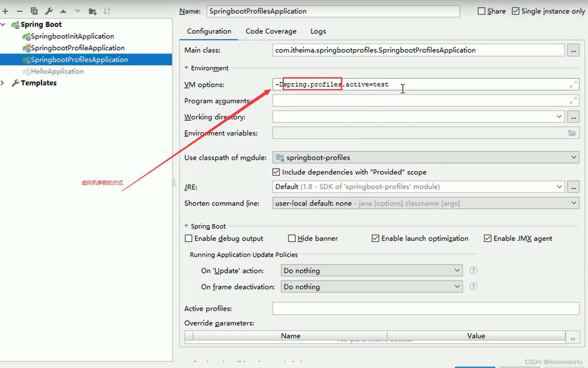This screenshot has width=588, height=368.
Task: Open the JRE dropdown
Action: pyautogui.click(x=559, y=187)
